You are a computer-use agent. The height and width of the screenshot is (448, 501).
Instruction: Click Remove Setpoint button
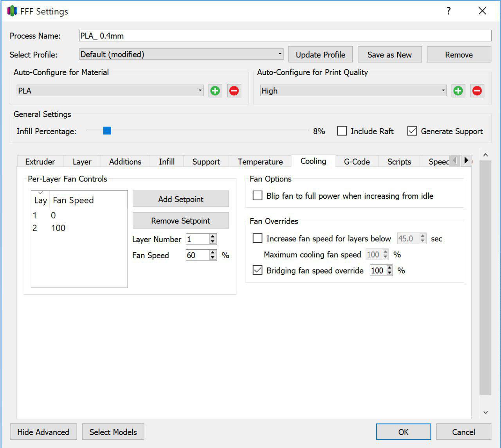(x=181, y=220)
